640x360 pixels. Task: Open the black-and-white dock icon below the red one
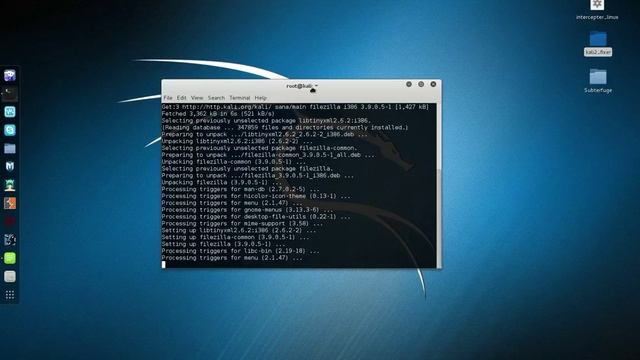10,240
